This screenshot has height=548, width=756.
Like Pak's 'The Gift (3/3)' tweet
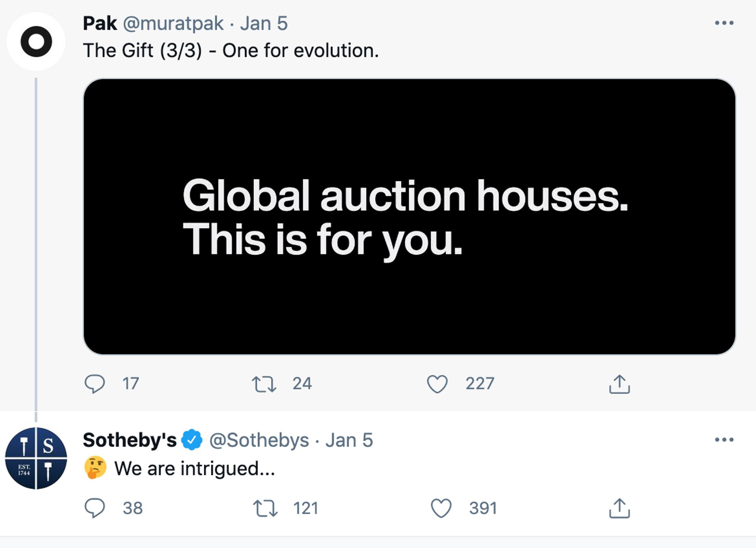(437, 384)
